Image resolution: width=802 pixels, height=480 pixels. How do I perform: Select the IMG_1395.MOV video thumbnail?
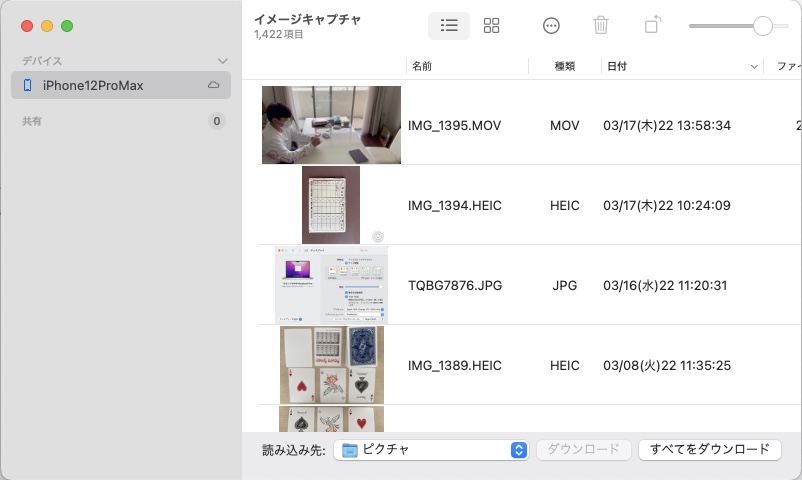(331, 125)
